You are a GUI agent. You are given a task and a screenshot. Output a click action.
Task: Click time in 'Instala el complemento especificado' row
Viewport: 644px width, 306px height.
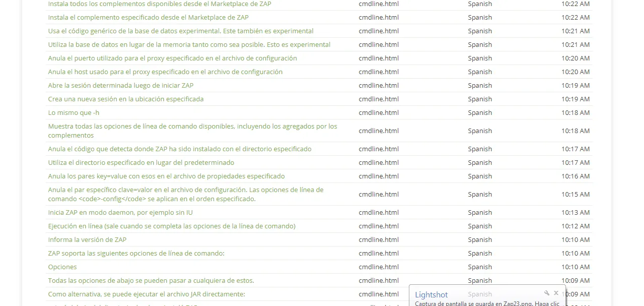576,17
